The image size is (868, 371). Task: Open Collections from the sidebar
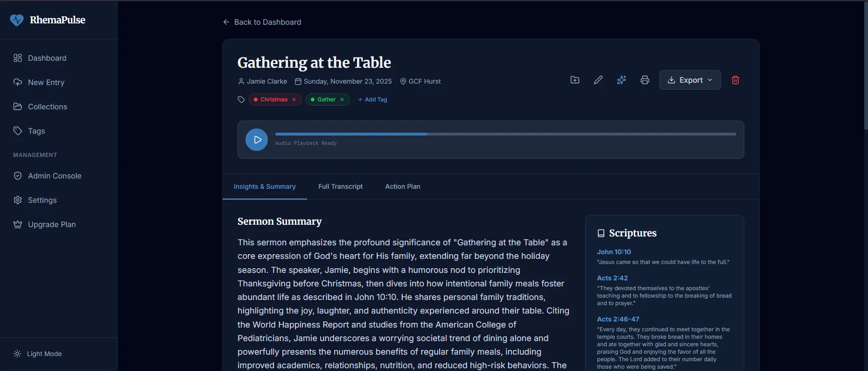point(47,107)
